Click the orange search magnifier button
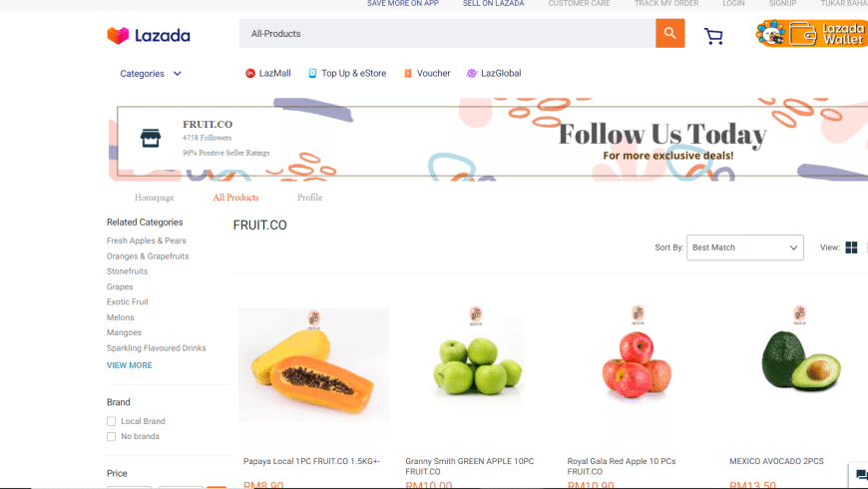Screen dimensions: 868x489 (669, 33)
